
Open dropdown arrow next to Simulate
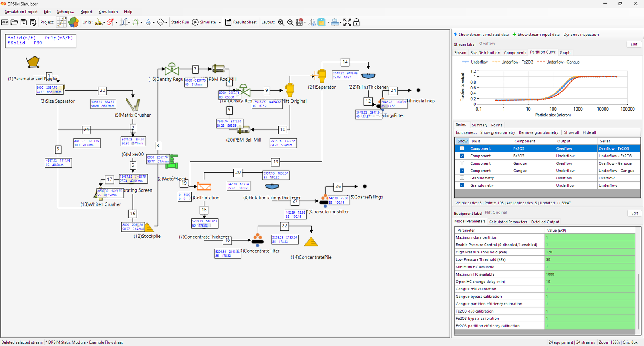(220, 23)
